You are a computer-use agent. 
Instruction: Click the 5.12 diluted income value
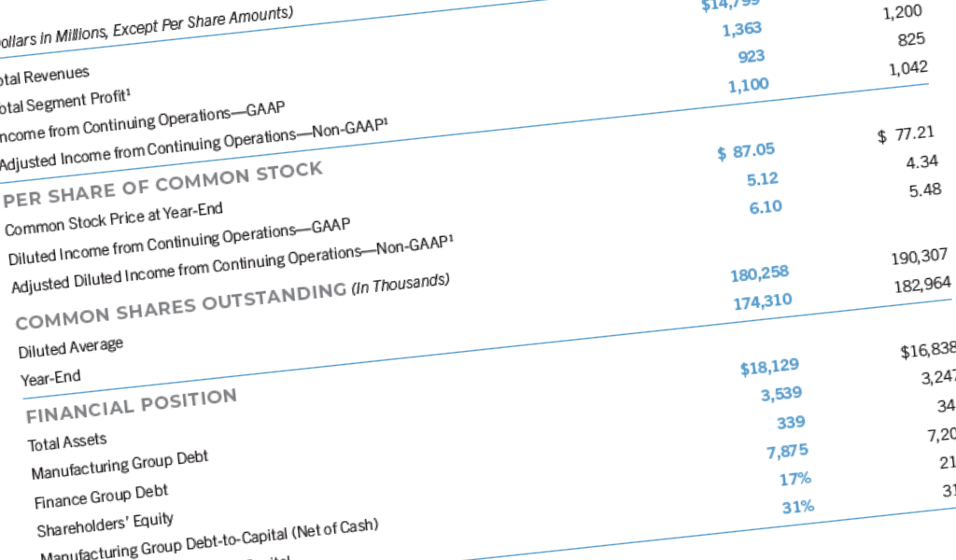coord(762,179)
